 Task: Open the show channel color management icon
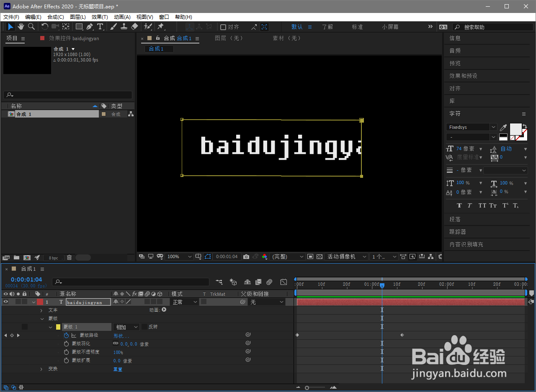pos(264,256)
